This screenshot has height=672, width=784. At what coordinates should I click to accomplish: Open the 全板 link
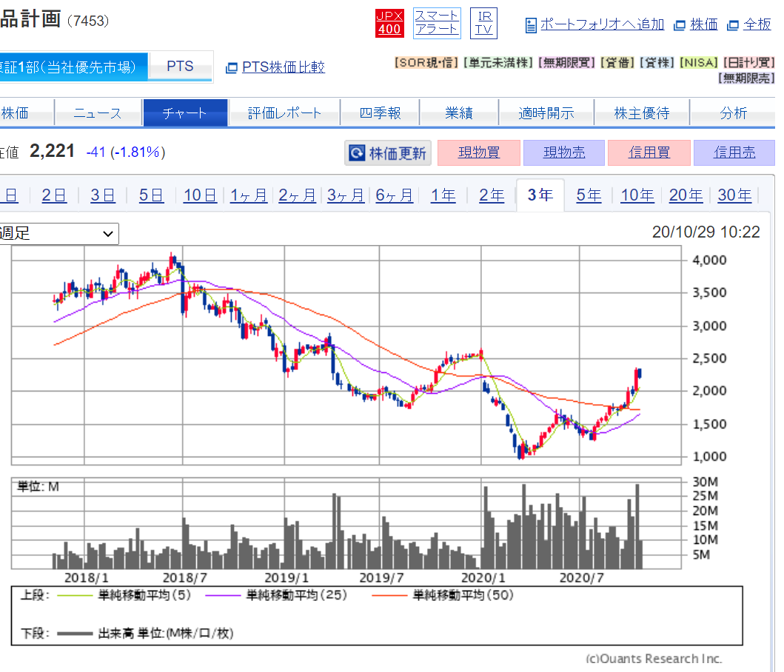point(757,24)
